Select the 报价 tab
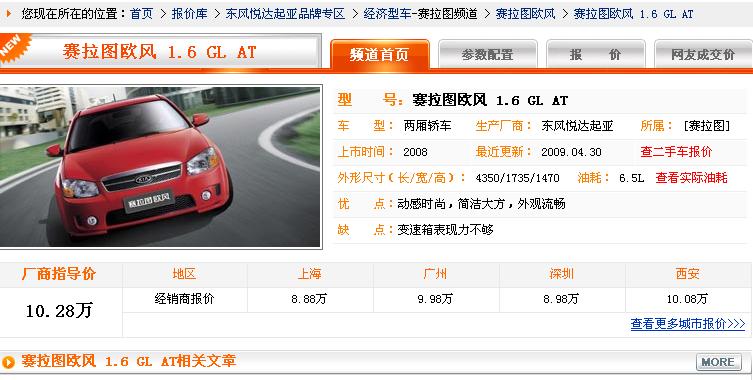 click(595, 54)
